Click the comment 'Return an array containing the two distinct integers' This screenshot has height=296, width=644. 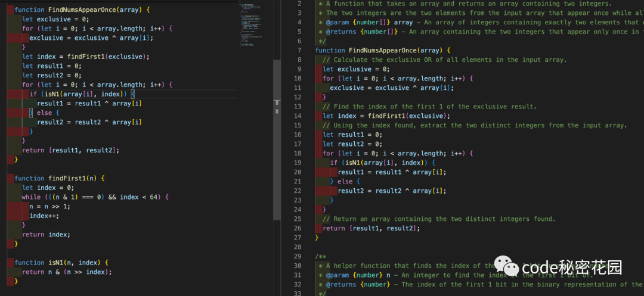tap(439, 219)
